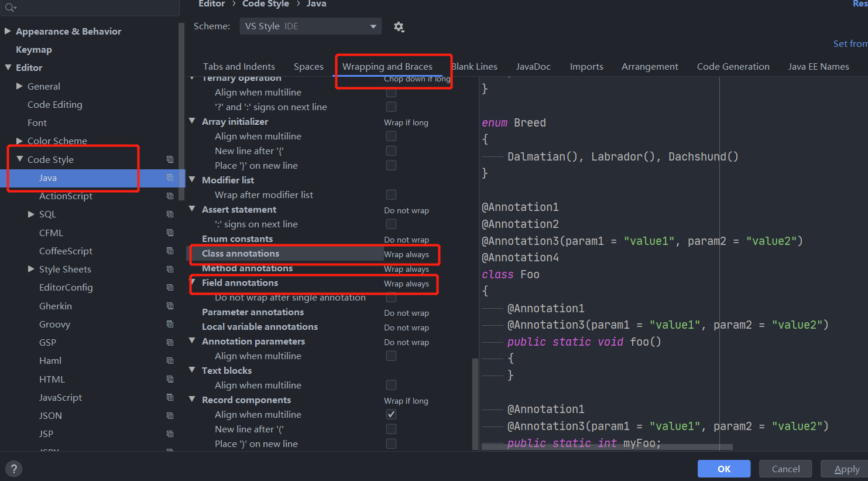Expand the SQL language node
Screen dimensions: 868x481
click(x=31, y=214)
